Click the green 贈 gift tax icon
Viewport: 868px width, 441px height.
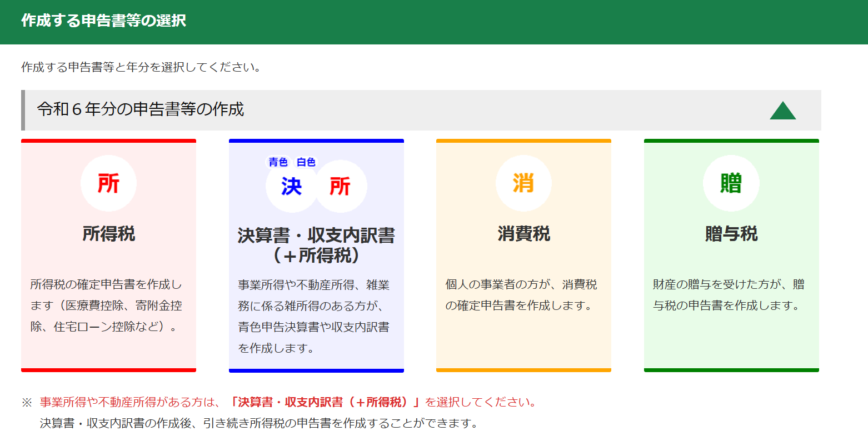point(731,183)
